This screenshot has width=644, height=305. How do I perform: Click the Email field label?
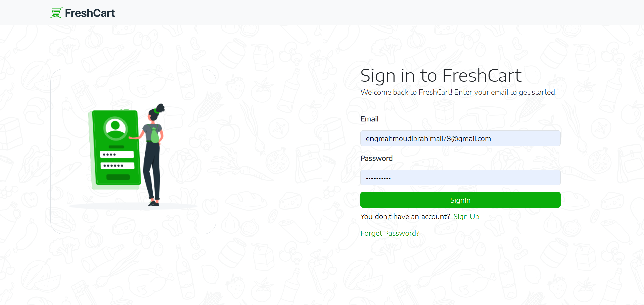pos(369,119)
